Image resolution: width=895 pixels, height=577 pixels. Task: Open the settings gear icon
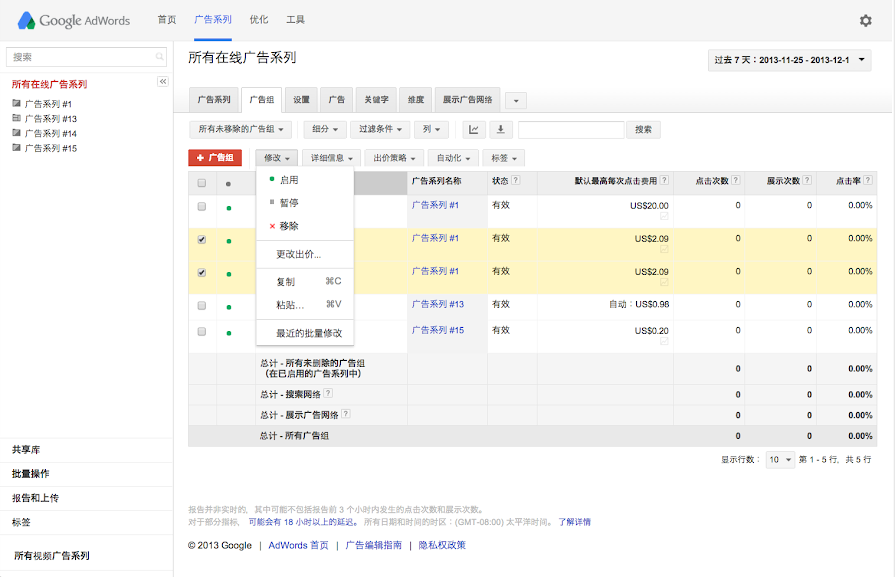pos(865,20)
